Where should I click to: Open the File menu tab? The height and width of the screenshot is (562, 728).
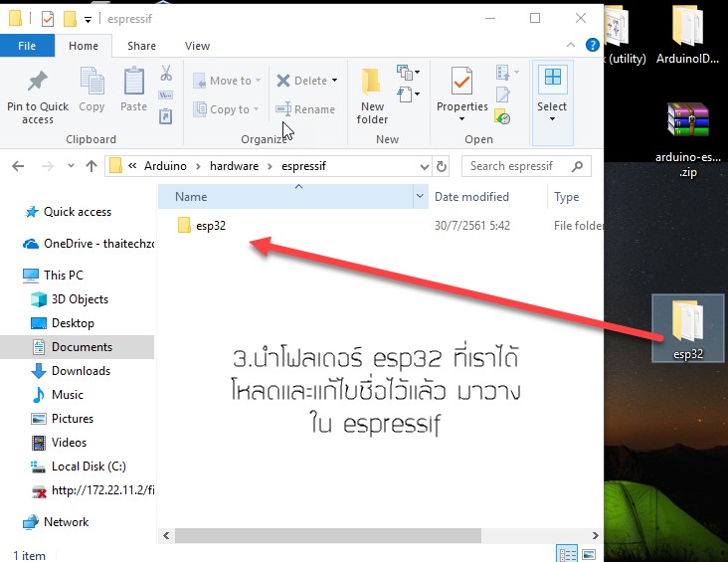[x=27, y=46]
